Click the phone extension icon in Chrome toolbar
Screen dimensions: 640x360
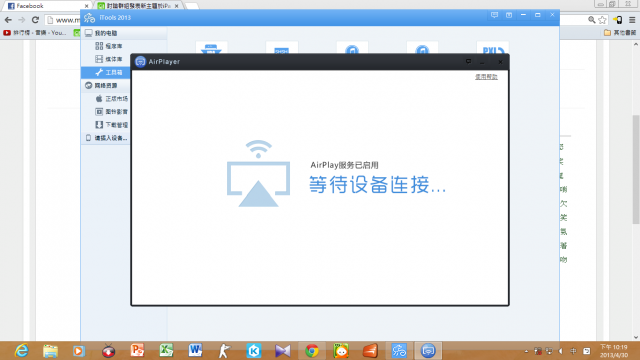tap(618, 20)
